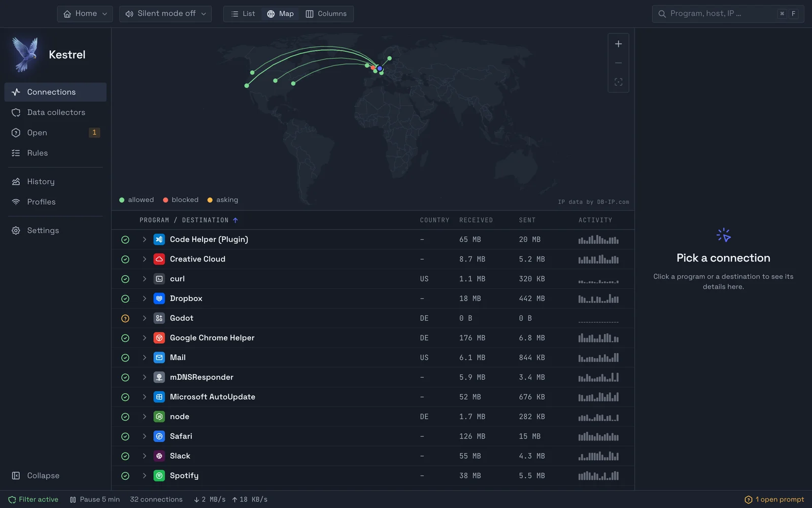
Task: Toggle allowed status for mDNSResponder
Action: coord(125,377)
